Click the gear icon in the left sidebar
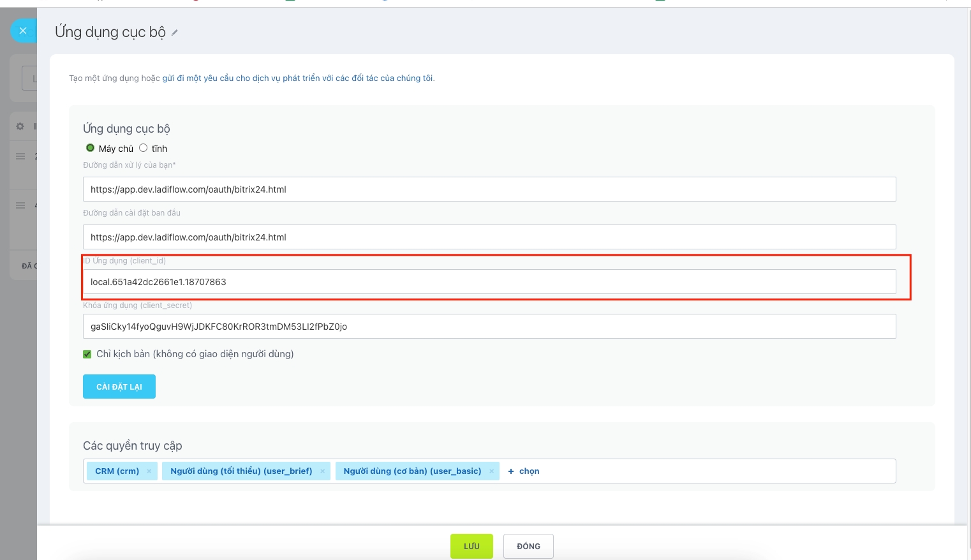 point(20,126)
